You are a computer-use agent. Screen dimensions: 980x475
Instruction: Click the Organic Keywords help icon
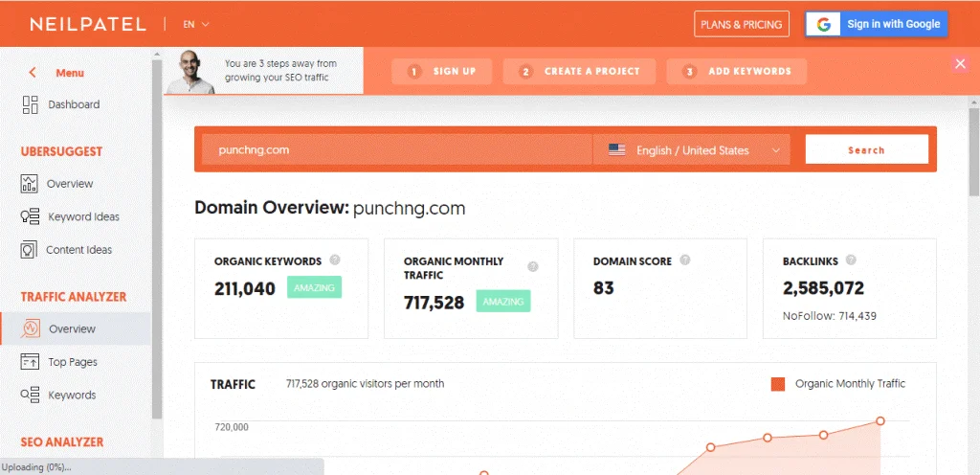pyautogui.click(x=334, y=260)
